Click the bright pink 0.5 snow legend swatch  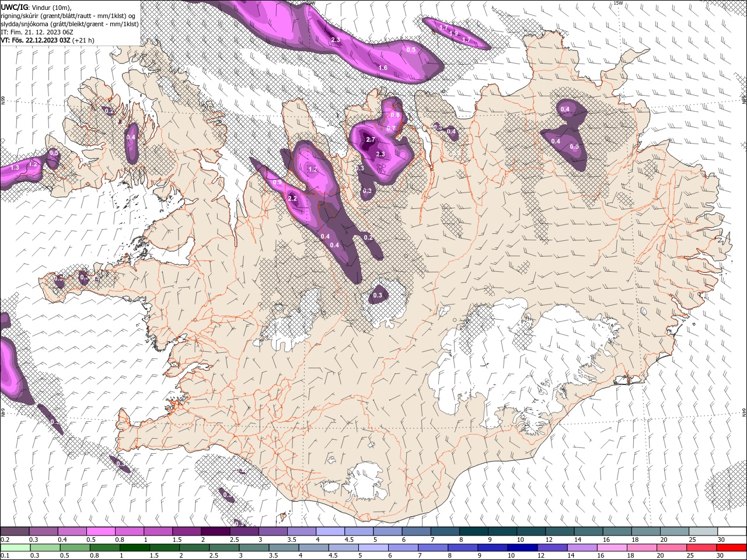click(100, 531)
